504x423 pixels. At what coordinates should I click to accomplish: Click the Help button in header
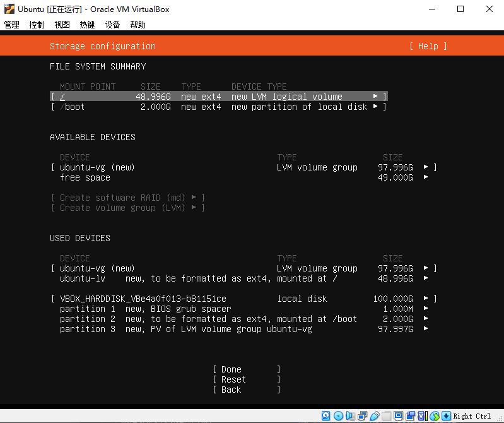point(428,46)
